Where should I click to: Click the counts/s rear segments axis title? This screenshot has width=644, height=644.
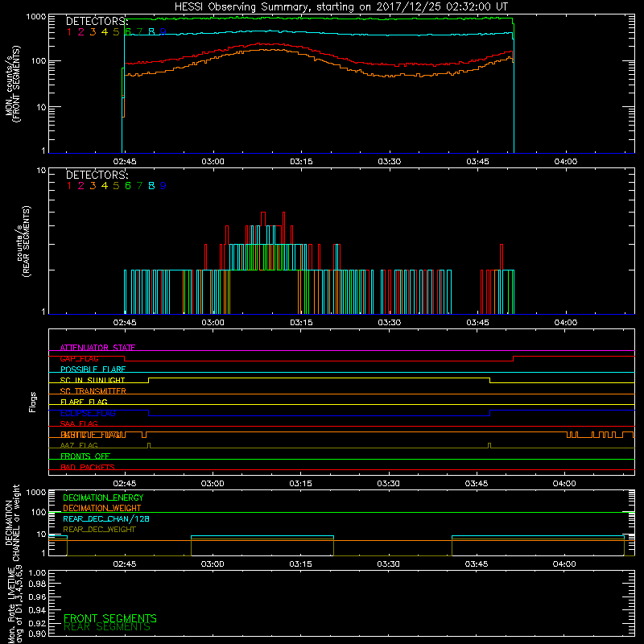(x=23, y=242)
